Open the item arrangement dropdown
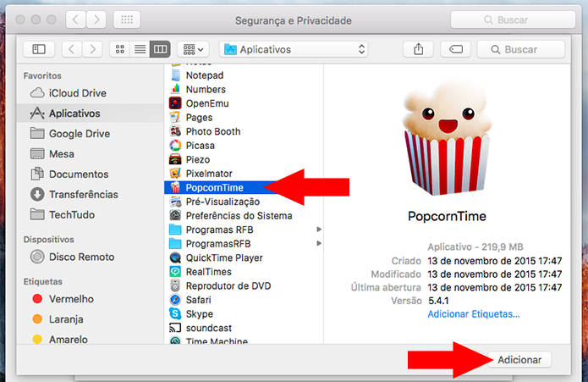Image resolution: width=588 pixels, height=382 pixels. point(193,49)
